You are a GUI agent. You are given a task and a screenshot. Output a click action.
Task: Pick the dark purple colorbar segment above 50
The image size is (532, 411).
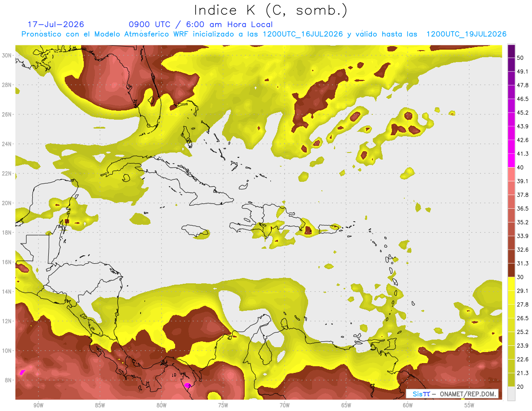click(x=512, y=51)
